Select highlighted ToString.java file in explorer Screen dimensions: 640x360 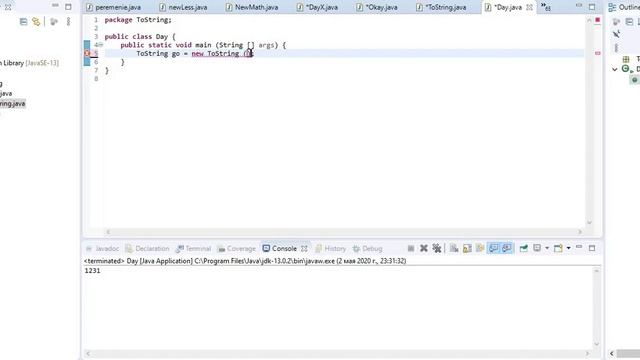click(13, 104)
